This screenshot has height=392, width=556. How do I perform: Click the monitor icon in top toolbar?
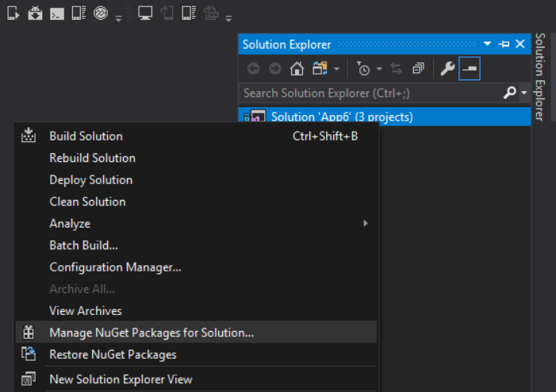coord(145,13)
